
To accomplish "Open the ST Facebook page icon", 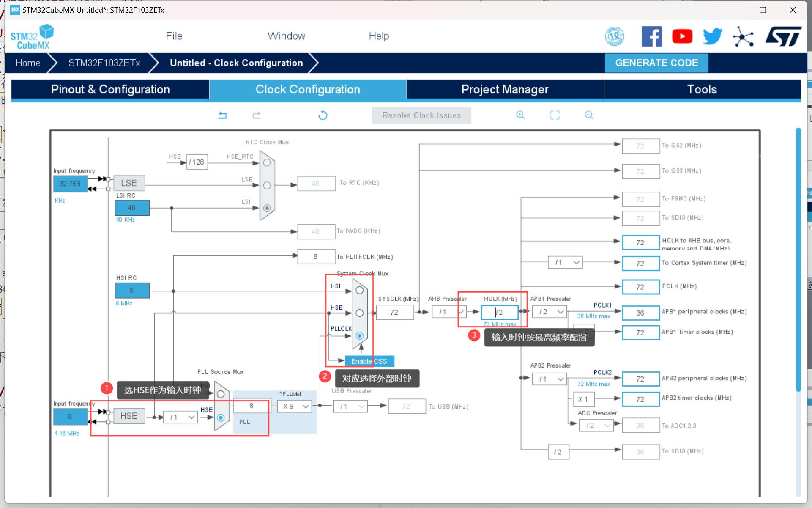I will [x=651, y=36].
